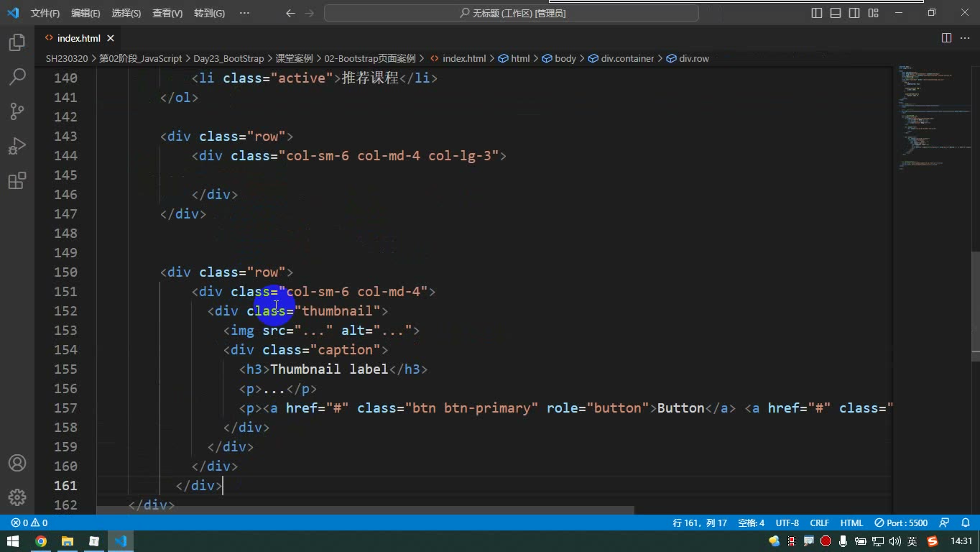The image size is (980, 552).
Task: Show the errors and warnings count panel
Action: [x=29, y=523]
